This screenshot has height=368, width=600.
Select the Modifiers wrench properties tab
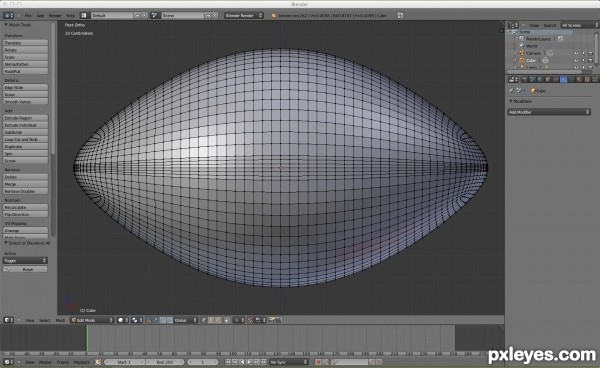564,80
